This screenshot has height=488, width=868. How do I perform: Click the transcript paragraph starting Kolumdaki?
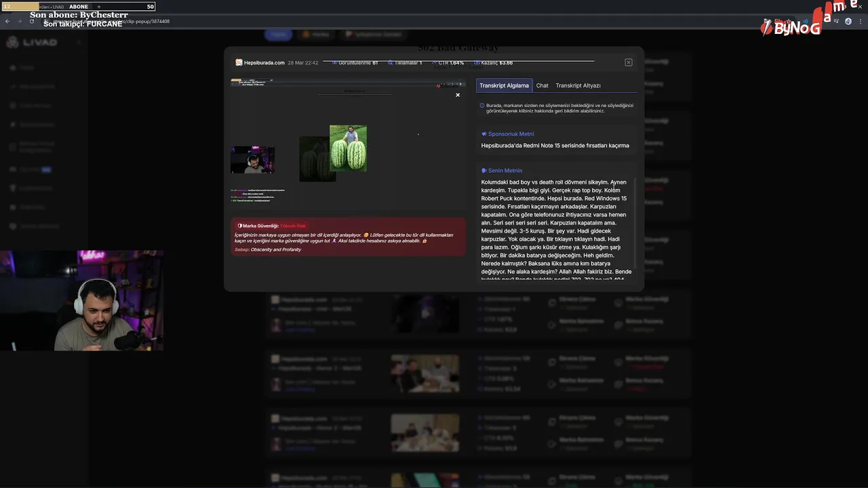click(x=555, y=230)
